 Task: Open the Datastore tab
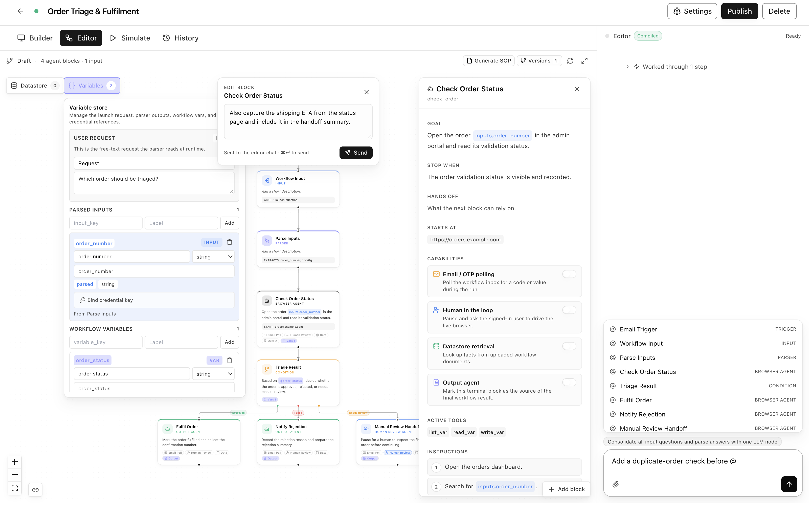(35, 86)
